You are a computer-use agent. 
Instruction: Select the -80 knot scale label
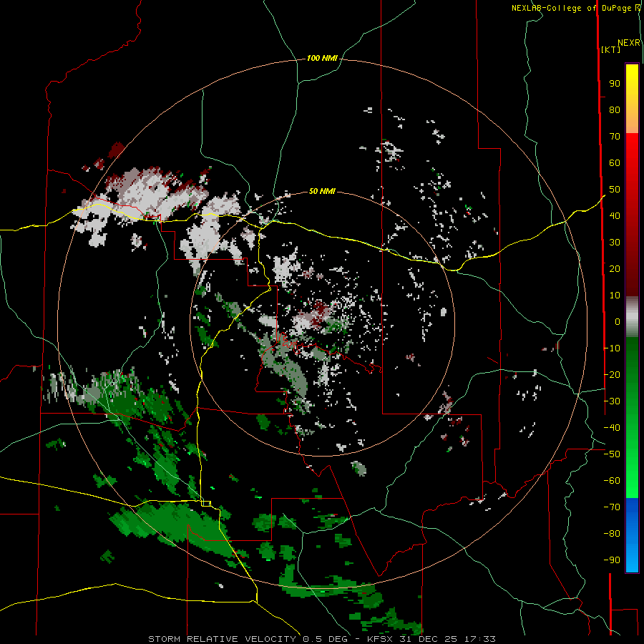click(x=612, y=534)
